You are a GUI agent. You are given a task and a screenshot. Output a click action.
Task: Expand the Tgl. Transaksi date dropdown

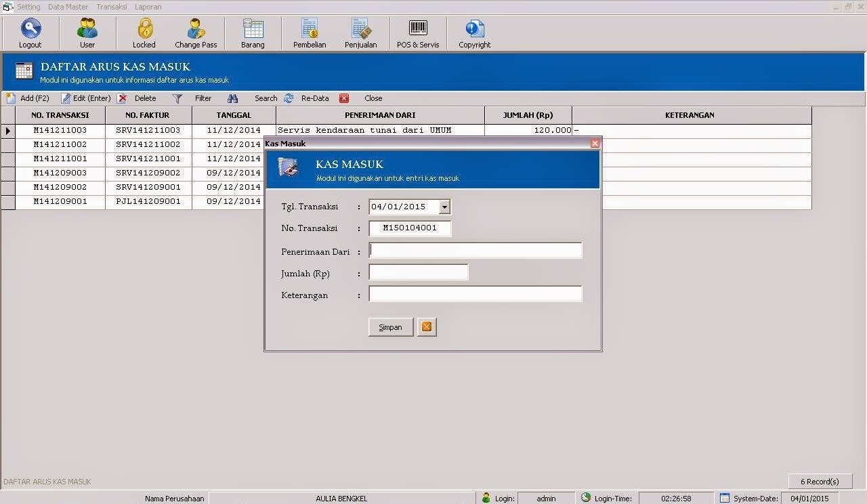[444, 207]
